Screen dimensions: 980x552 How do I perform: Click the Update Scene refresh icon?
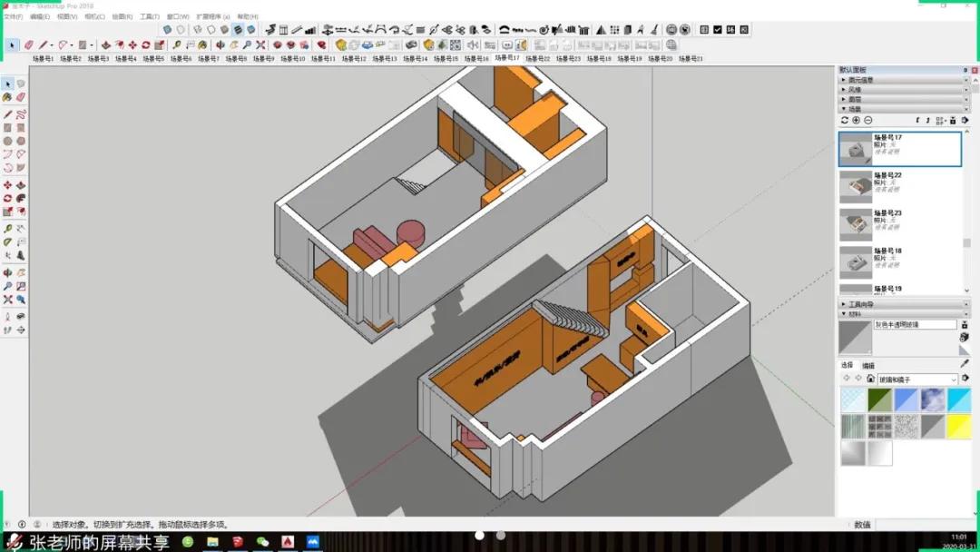click(844, 120)
